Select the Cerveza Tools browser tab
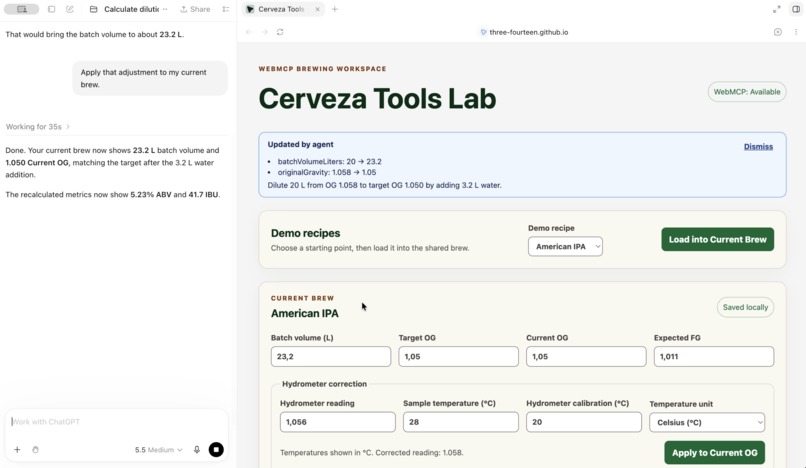 [x=281, y=9]
